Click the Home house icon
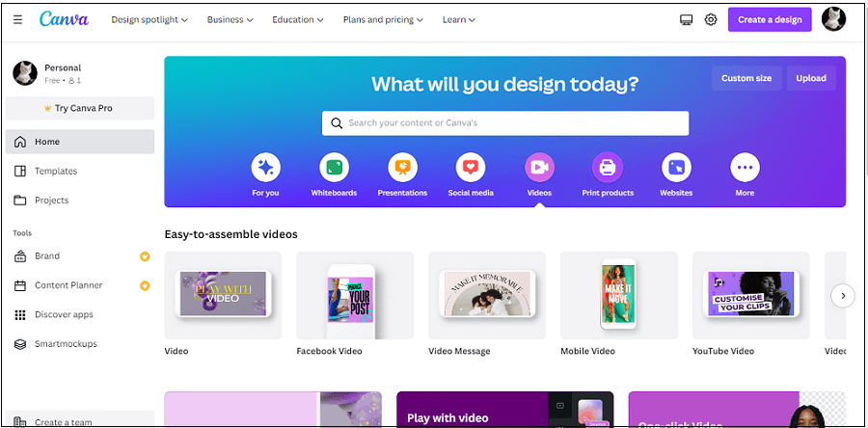 (20, 142)
